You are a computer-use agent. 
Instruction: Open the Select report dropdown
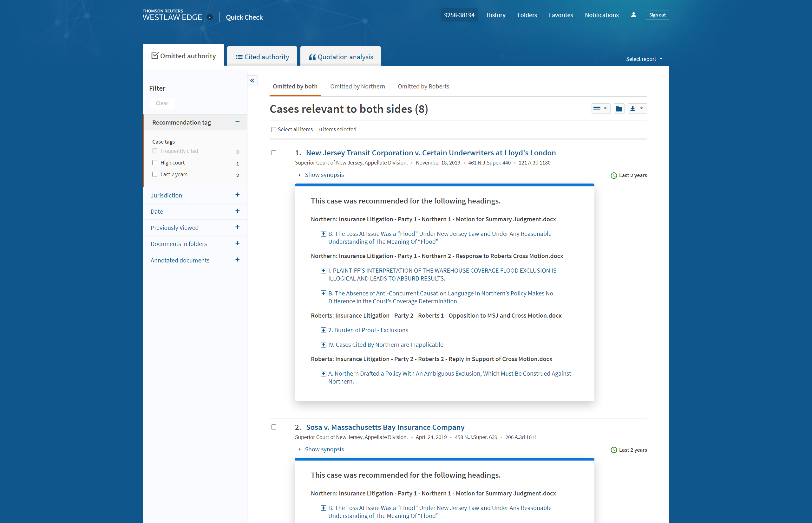644,59
